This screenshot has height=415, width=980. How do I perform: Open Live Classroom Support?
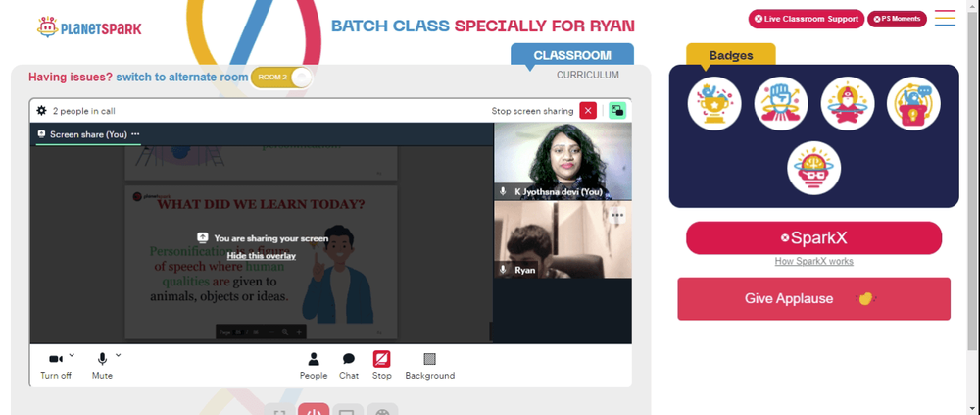[x=807, y=19]
